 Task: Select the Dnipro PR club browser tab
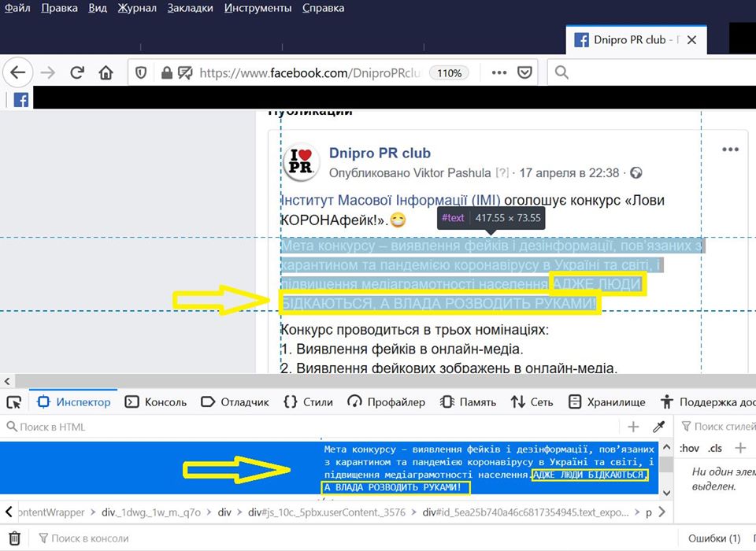[636, 40]
